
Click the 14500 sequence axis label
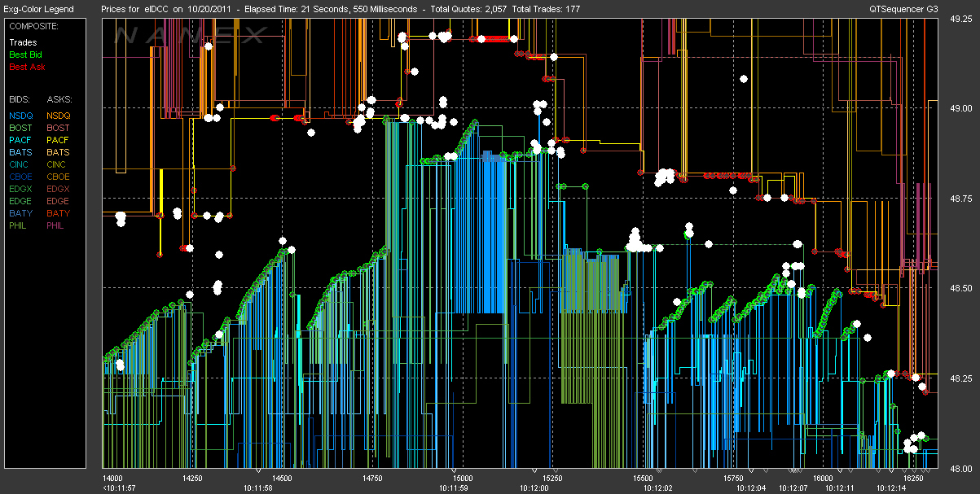pos(282,479)
